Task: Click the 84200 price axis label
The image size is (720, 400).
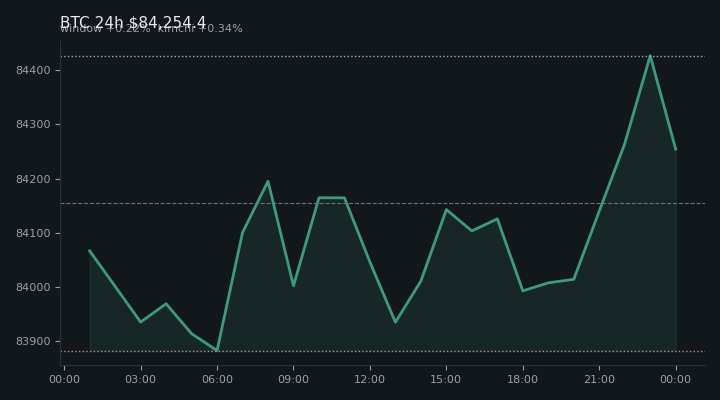Action: pyautogui.click(x=33, y=179)
